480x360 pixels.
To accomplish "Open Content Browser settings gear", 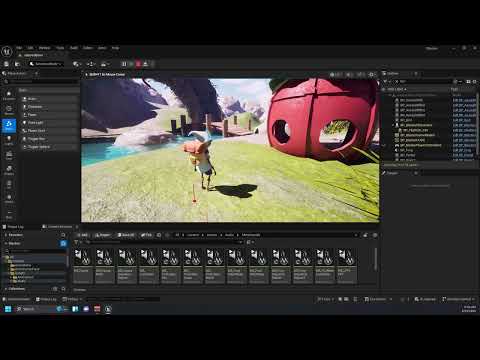I will [375, 235].
